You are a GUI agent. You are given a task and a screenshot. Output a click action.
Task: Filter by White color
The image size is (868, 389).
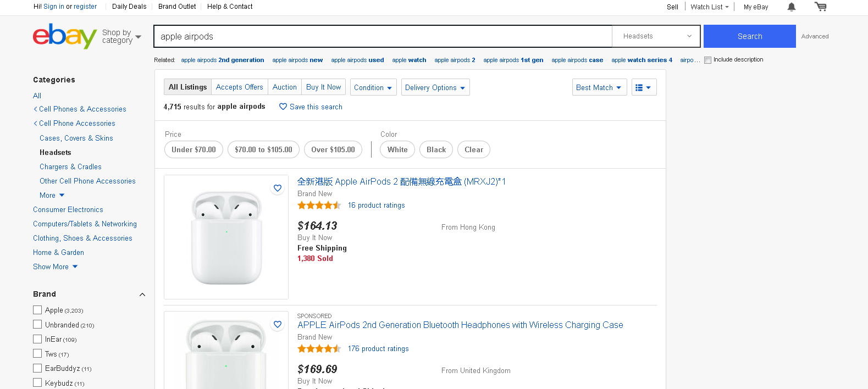(397, 149)
